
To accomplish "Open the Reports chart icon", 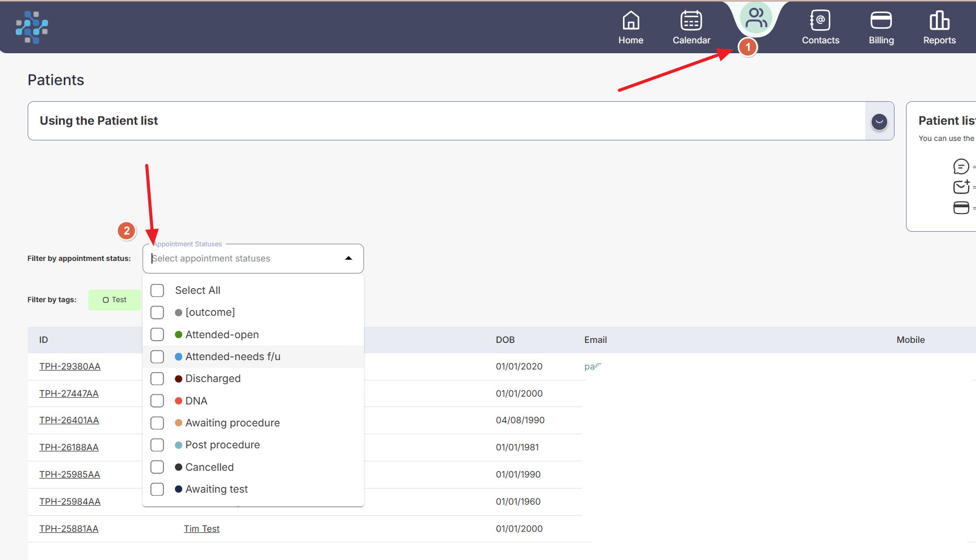I will 939,21.
